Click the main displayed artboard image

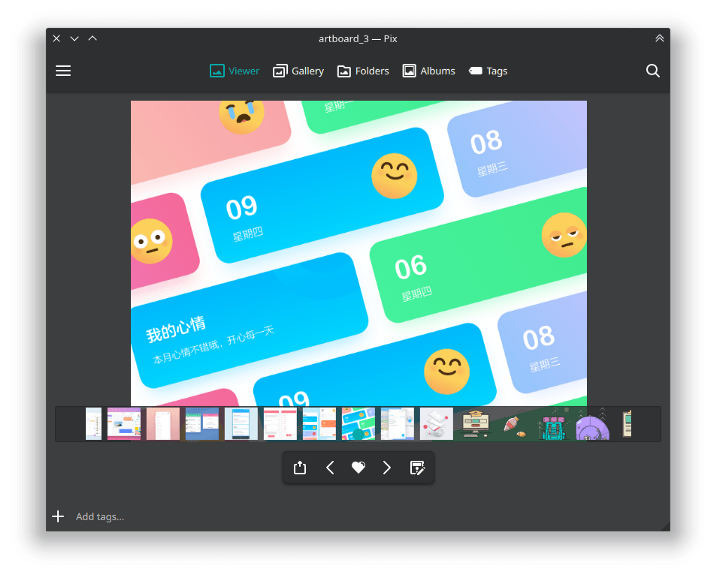coord(359,253)
